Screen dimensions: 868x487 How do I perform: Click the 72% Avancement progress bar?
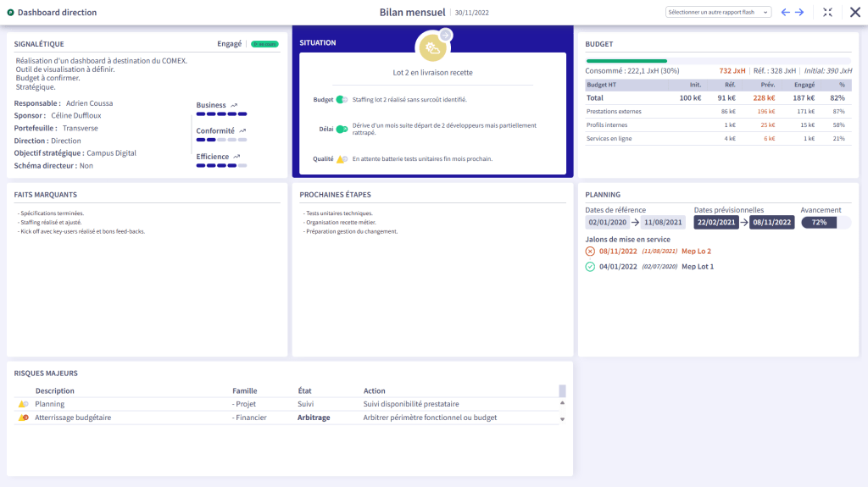(x=826, y=222)
